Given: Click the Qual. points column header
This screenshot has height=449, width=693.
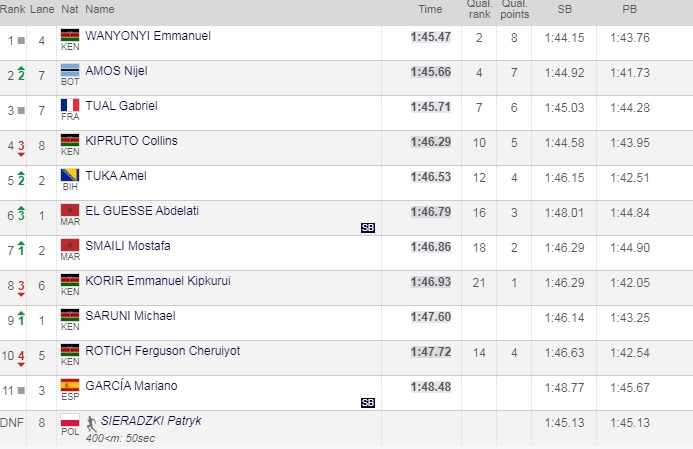Looking at the screenshot, I should click(514, 9).
